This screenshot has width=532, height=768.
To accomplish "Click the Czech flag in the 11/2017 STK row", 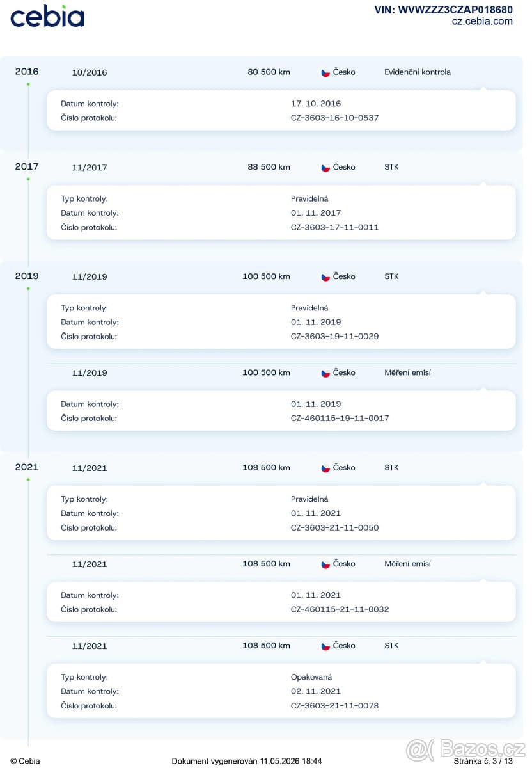I will click(325, 167).
